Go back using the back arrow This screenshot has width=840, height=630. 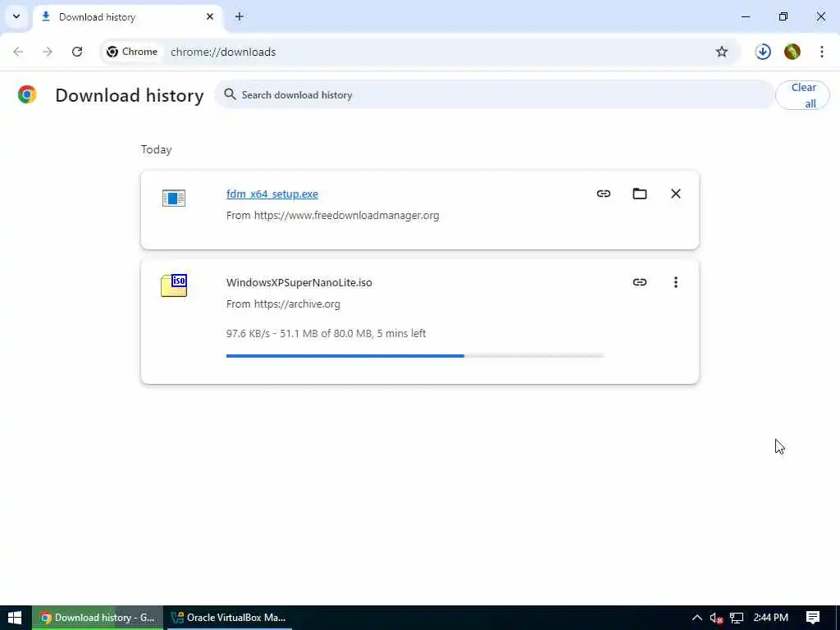coord(18,52)
